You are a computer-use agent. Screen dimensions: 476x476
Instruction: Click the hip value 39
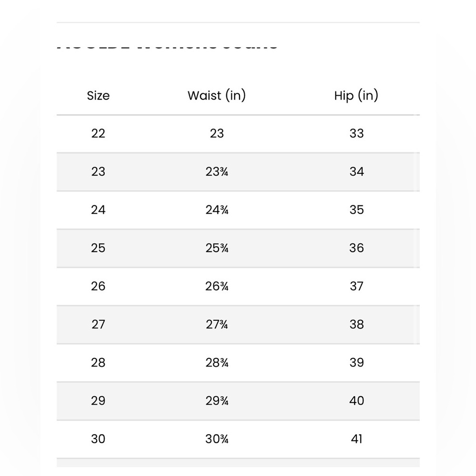click(x=357, y=362)
